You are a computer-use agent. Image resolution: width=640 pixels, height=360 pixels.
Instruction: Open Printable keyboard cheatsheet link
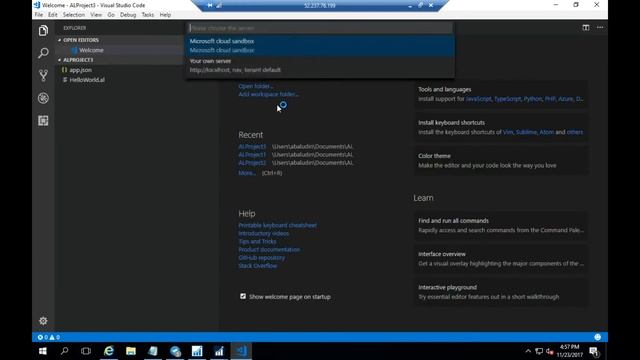coord(278,225)
